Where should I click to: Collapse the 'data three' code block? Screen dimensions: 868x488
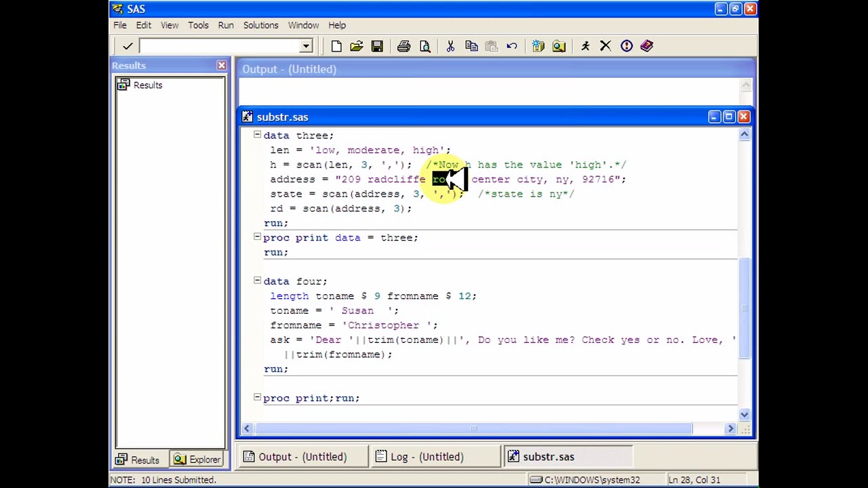pos(257,135)
